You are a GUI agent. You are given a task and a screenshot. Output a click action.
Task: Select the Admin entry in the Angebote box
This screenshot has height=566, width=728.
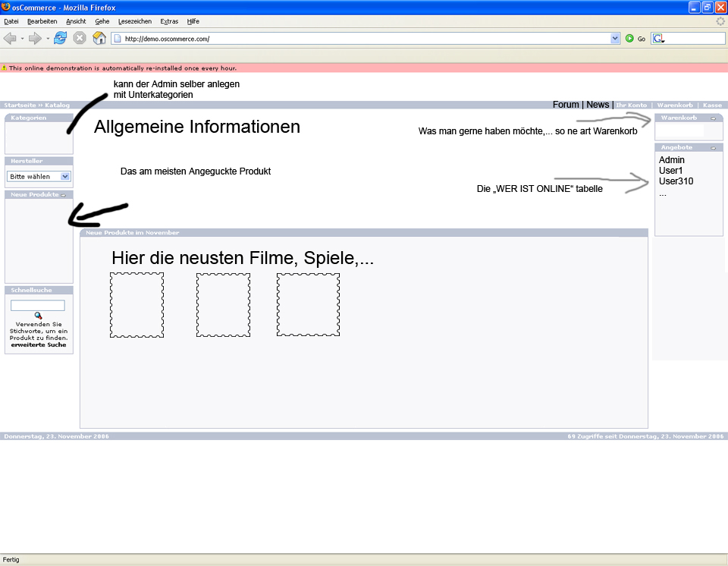671,160
